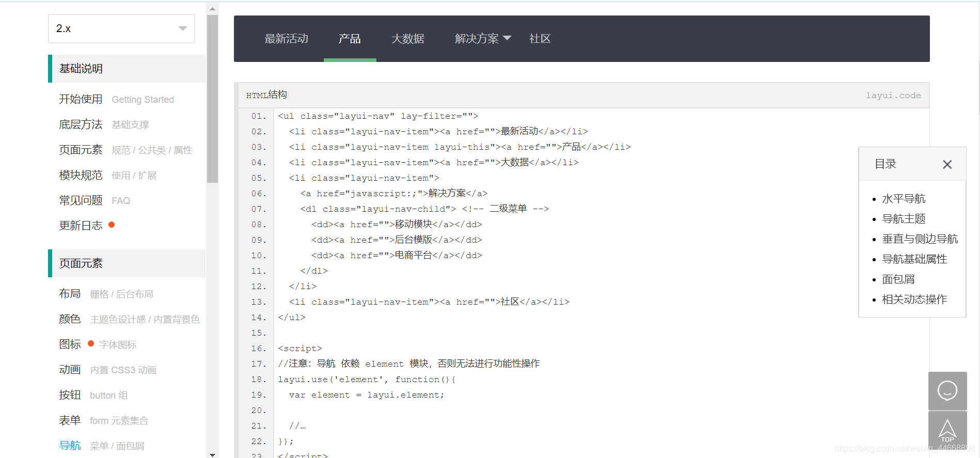
Task: Click code line 19 var element
Action: coord(367,395)
